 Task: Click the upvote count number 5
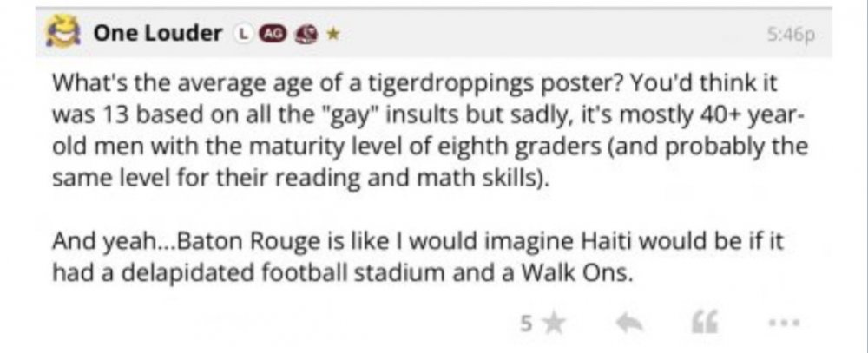526,324
